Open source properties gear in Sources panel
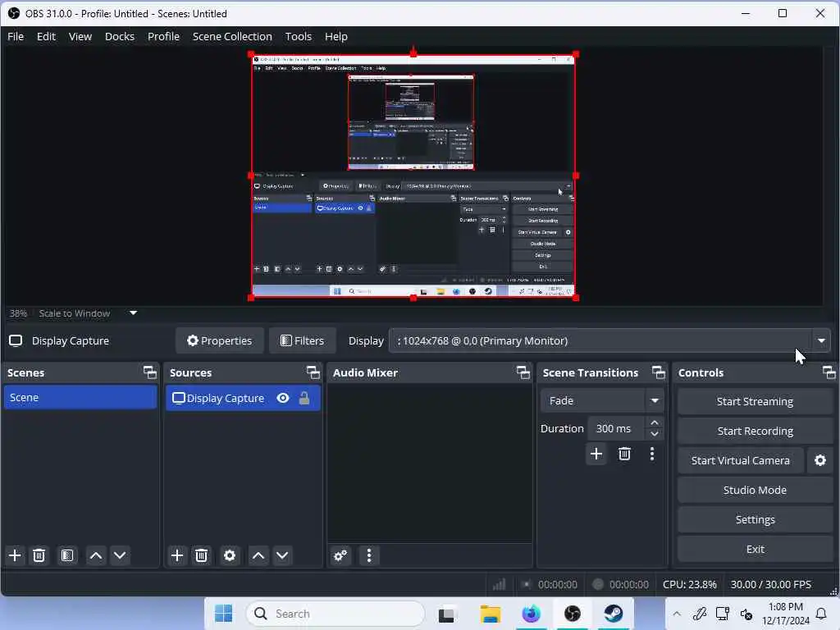Image resolution: width=840 pixels, height=630 pixels. [x=230, y=555]
